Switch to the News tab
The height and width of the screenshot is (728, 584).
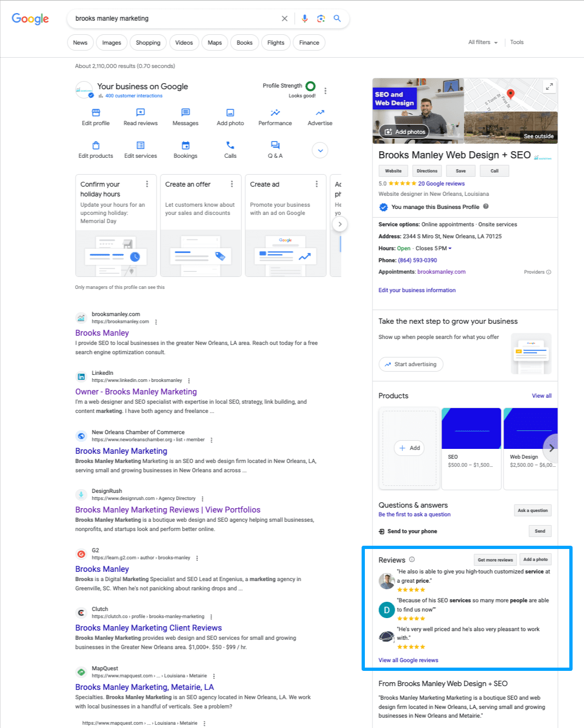pos(80,42)
